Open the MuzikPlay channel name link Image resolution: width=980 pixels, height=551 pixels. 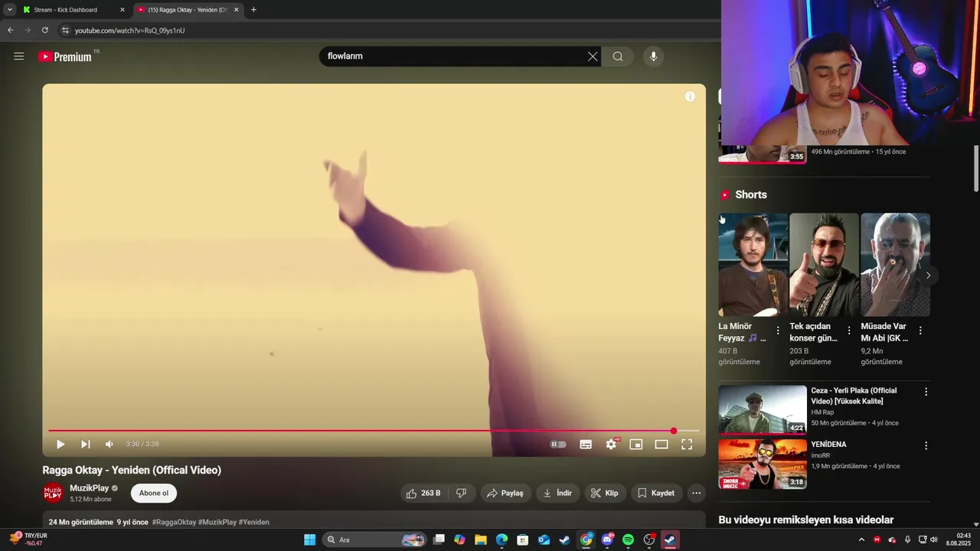(90, 487)
